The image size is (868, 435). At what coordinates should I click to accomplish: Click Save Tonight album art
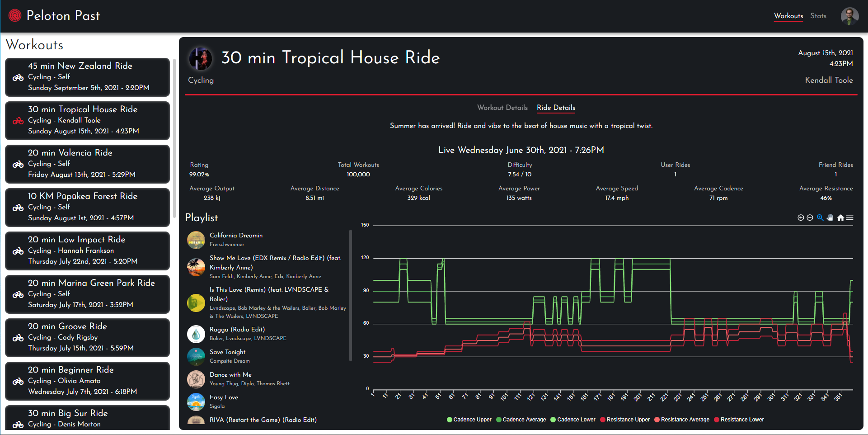pyautogui.click(x=196, y=357)
